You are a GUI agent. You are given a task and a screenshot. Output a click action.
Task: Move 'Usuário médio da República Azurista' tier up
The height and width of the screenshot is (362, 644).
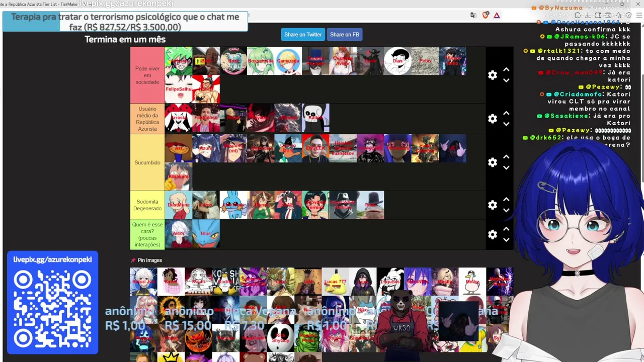506,113
